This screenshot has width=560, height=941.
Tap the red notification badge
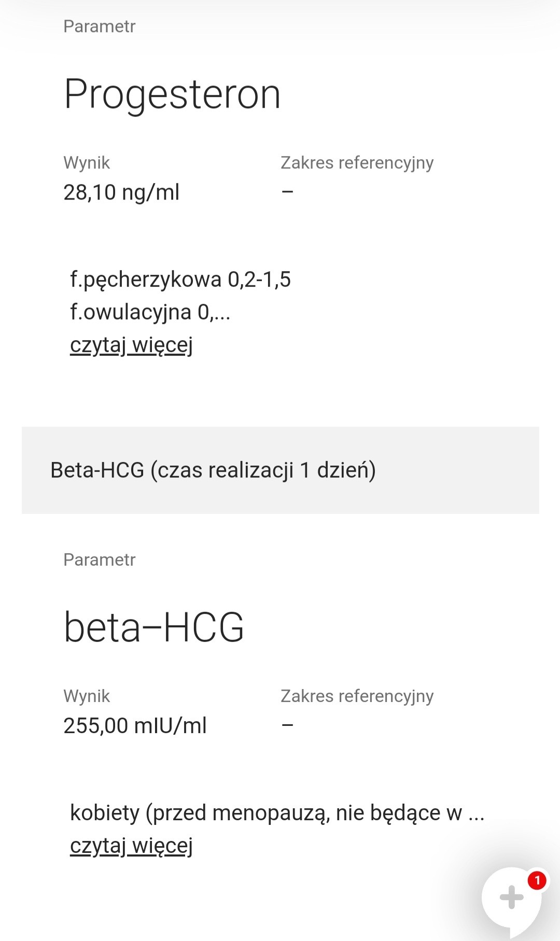[x=537, y=880]
